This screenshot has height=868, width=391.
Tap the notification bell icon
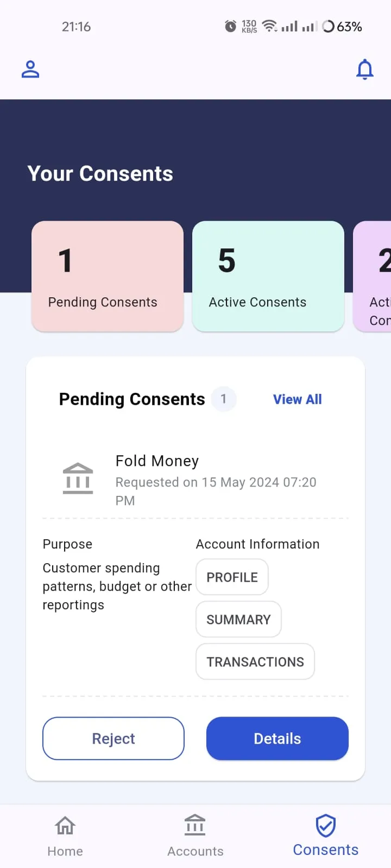click(x=364, y=69)
